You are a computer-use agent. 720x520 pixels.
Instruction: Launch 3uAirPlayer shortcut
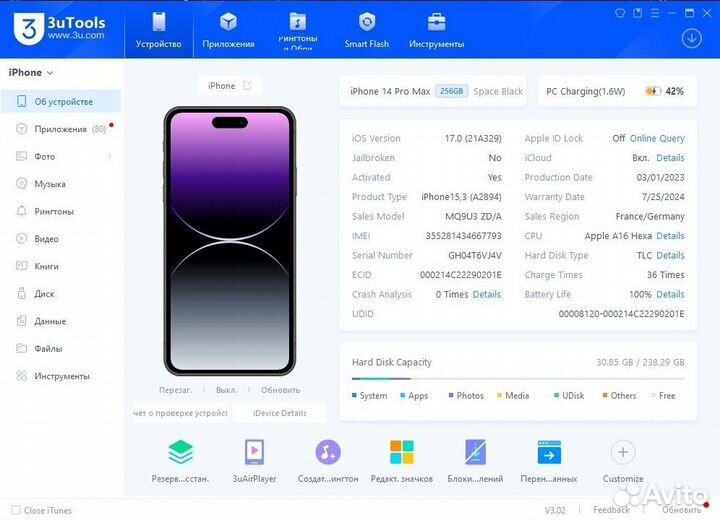(254, 452)
